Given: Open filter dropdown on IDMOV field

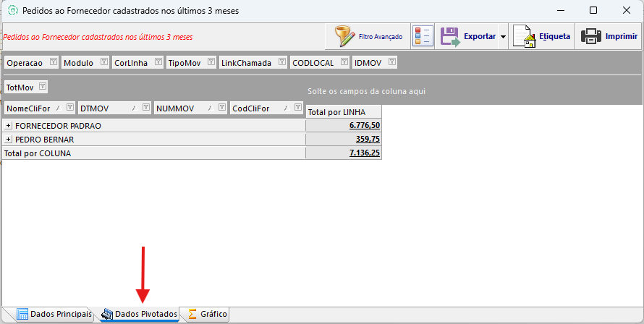Looking at the screenshot, I should (391, 62).
